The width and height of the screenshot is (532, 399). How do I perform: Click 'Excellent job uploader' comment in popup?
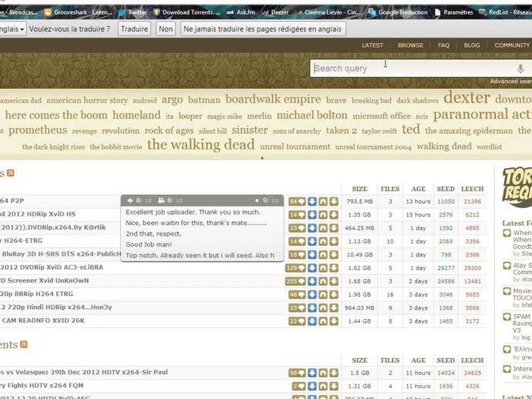[x=193, y=212]
